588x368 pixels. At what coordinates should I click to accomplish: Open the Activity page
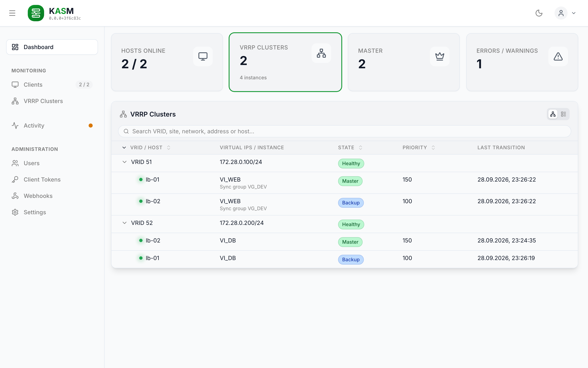pos(52,126)
